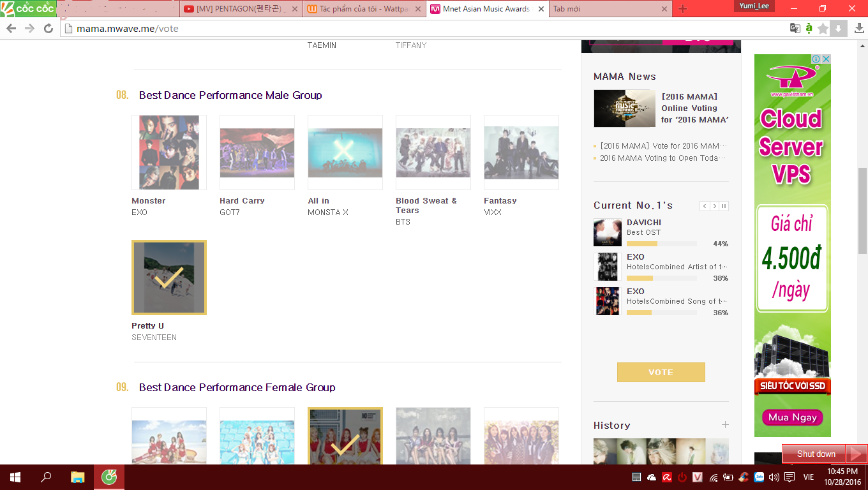Go forward with the forward arrow
The width and height of the screenshot is (868, 490).
[29, 29]
